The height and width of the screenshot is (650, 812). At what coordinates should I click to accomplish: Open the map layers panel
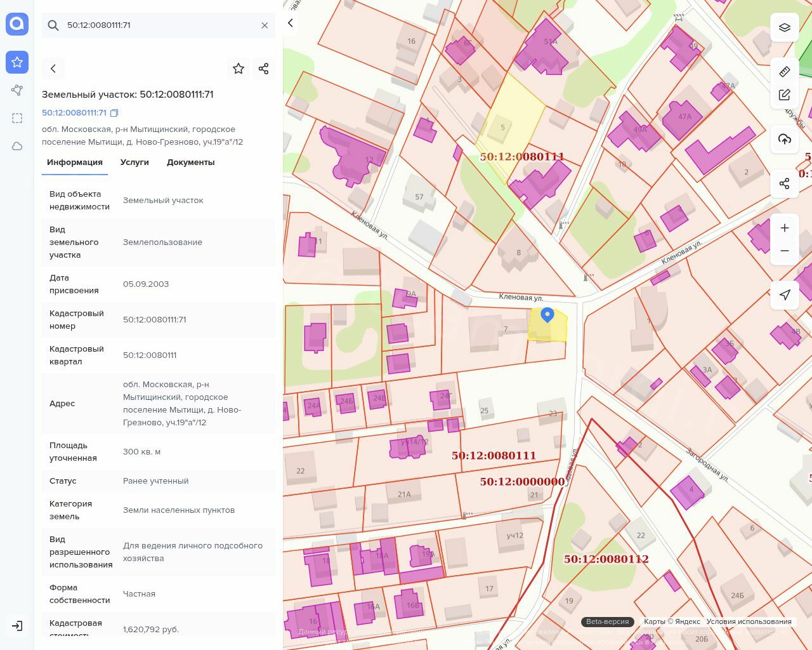tap(785, 27)
